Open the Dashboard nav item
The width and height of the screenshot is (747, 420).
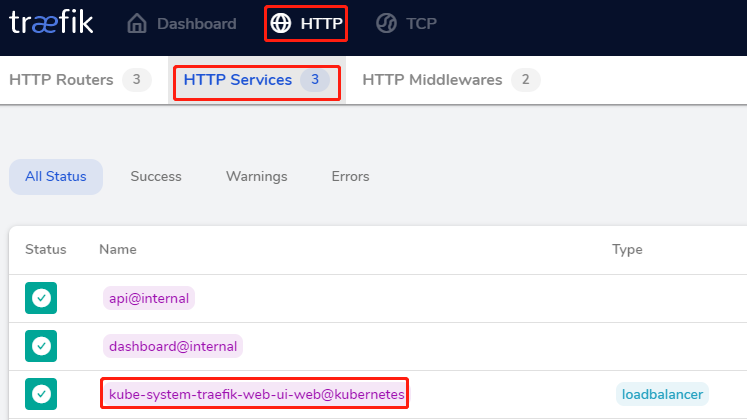[x=182, y=23]
